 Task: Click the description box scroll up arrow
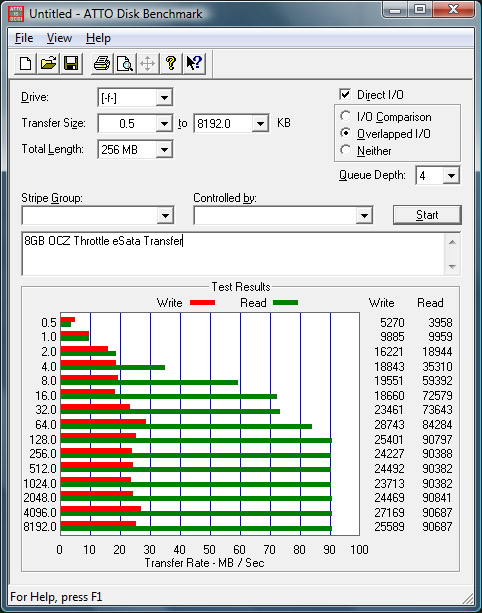coord(452,242)
